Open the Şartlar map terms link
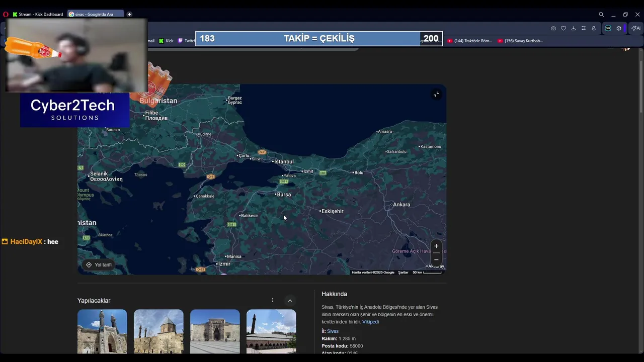 point(403,273)
